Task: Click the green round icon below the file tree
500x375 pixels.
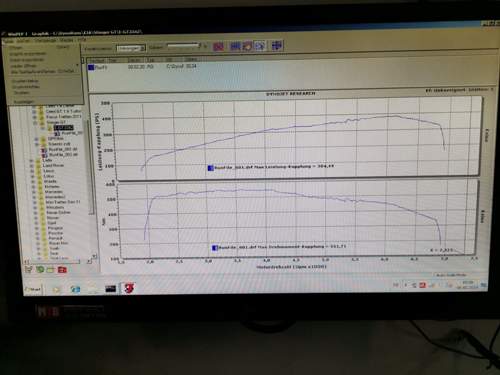Action: (x=40, y=269)
